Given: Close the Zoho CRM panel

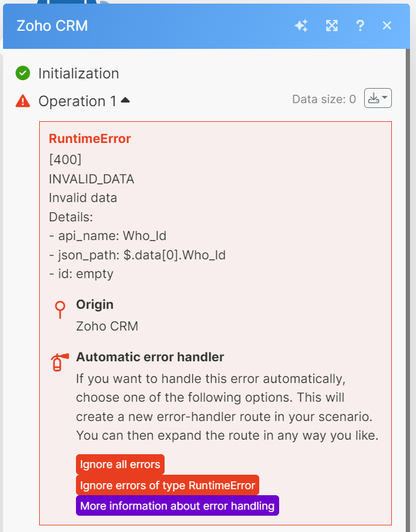Looking at the screenshot, I should click(x=387, y=25).
